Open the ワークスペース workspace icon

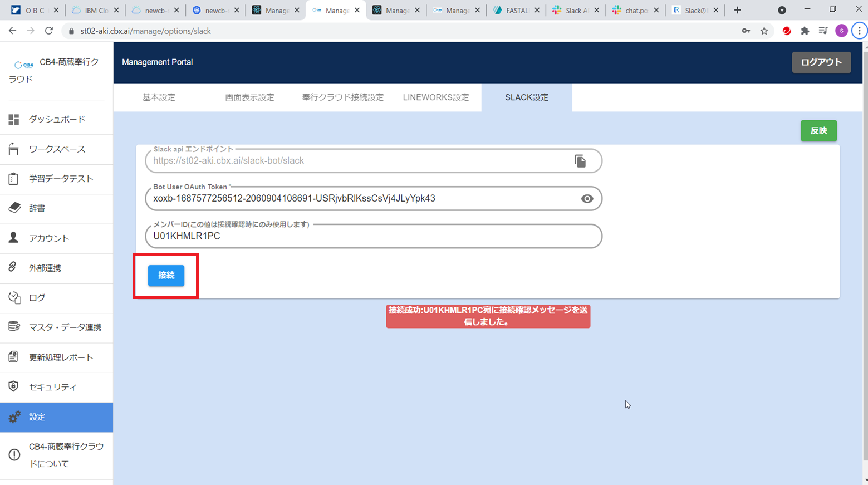(x=14, y=149)
